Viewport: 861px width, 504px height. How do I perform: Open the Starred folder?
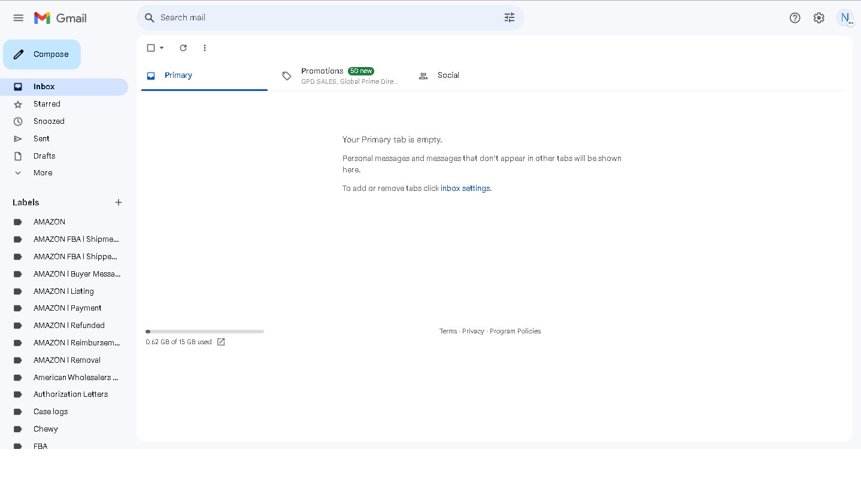click(64, 104)
